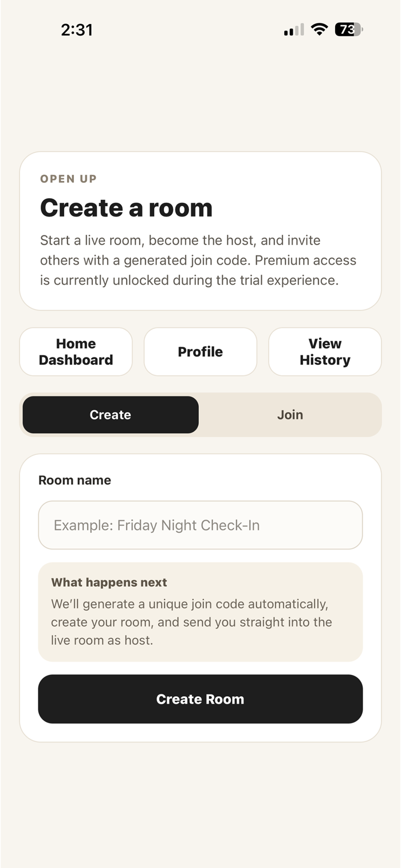This screenshot has height=868, width=401.
Task: Select the Create tab
Action: [111, 415]
